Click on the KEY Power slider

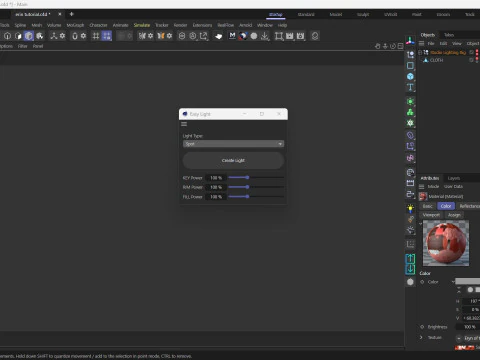point(256,178)
